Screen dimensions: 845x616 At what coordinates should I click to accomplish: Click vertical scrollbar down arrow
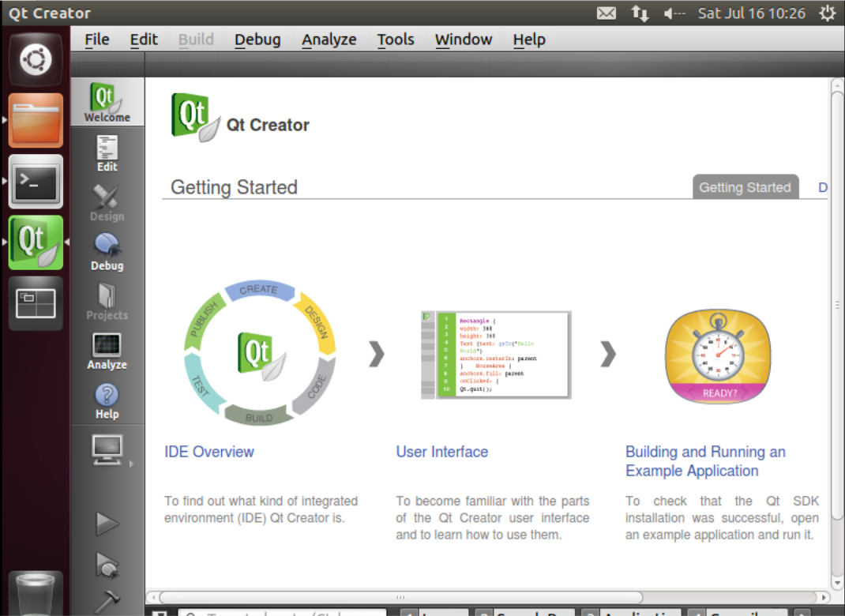pyautogui.click(x=837, y=583)
